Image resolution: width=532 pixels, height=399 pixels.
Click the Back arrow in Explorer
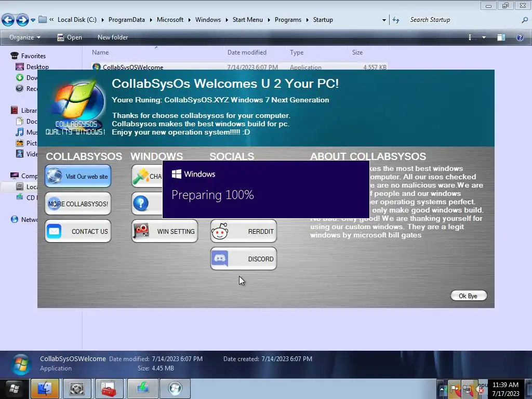point(8,20)
